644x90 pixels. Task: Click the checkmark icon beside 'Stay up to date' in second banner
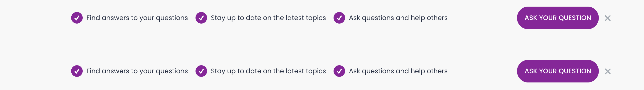[x=201, y=71]
